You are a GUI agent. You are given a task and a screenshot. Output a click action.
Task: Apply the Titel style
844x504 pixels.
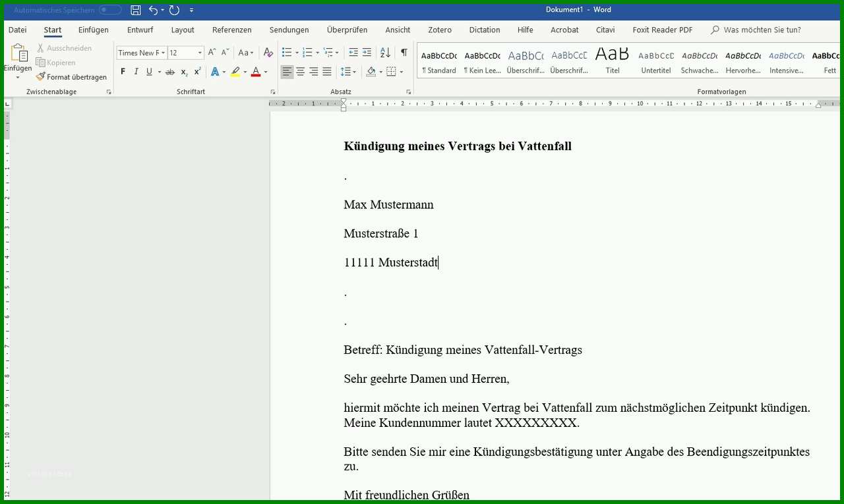(x=613, y=61)
